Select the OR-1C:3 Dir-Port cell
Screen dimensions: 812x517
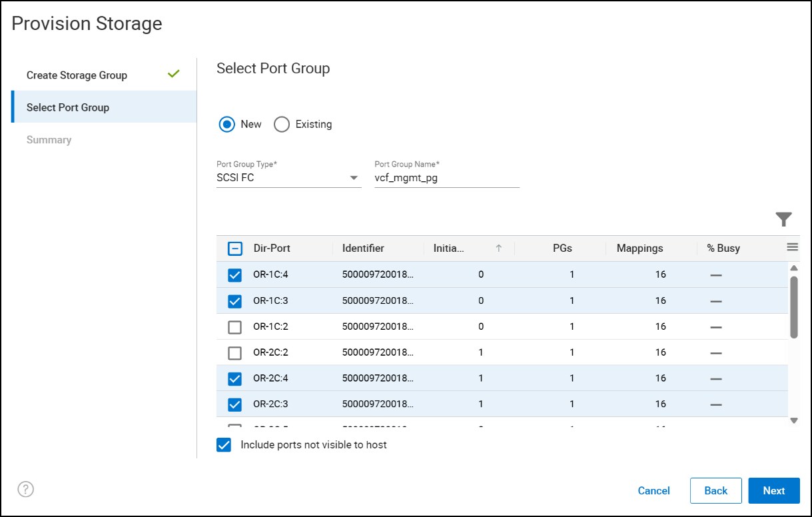click(270, 300)
